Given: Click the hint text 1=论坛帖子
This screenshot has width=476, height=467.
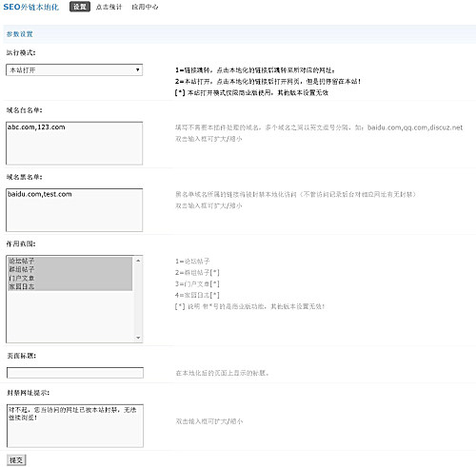Looking at the screenshot, I should [x=192, y=262].
